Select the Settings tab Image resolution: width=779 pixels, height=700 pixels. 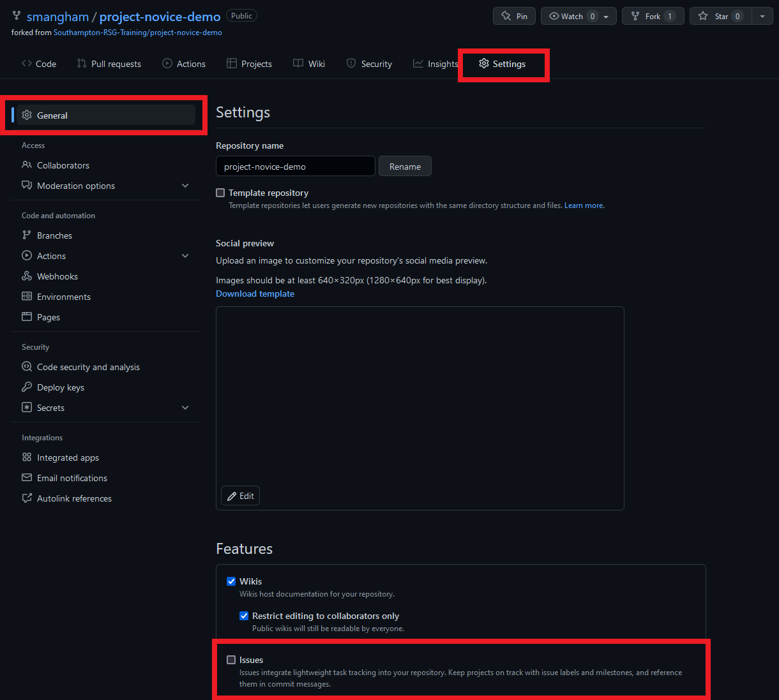coord(503,64)
